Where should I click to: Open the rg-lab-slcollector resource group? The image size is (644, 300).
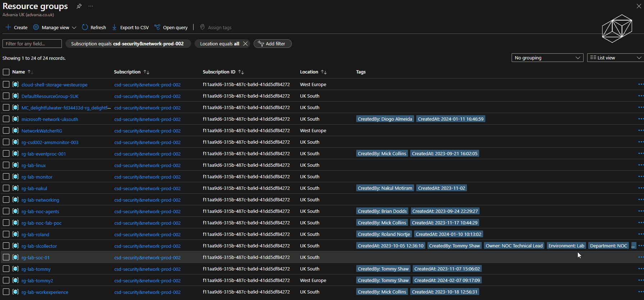39,246
